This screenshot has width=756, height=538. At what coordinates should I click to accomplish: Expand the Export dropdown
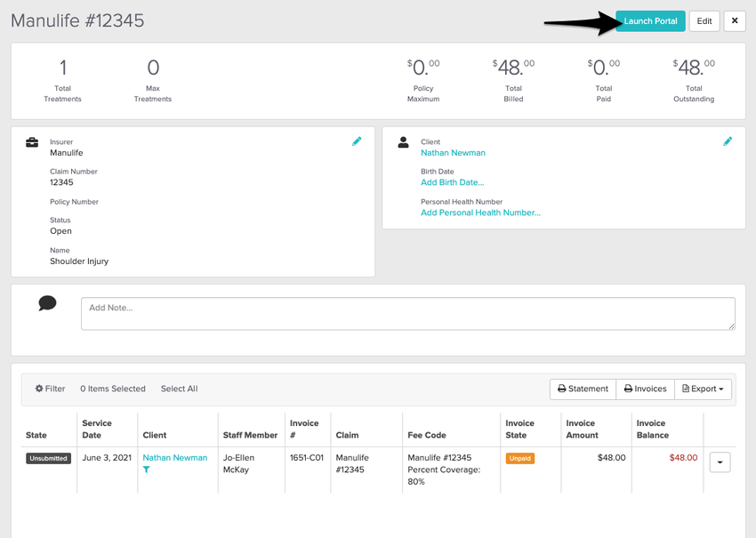[x=703, y=389]
